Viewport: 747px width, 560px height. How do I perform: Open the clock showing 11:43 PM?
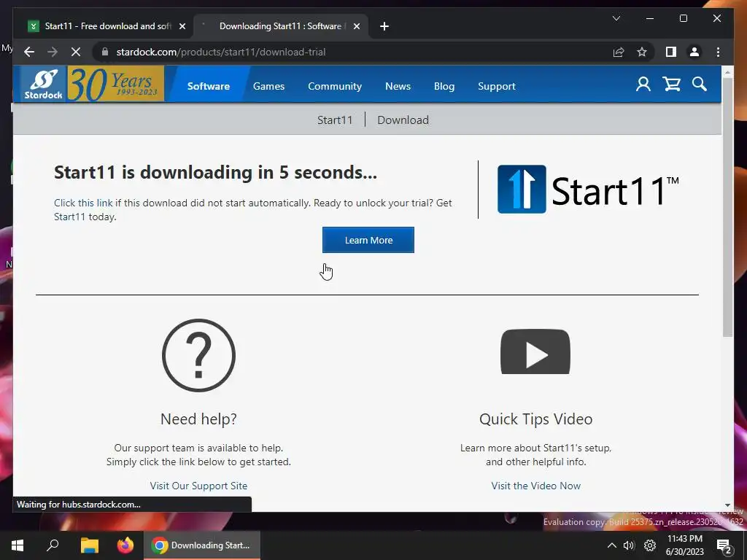[x=684, y=545]
